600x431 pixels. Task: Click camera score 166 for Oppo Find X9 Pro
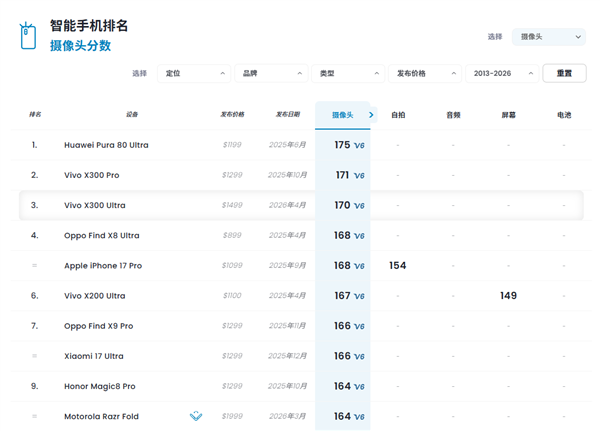coord(342,326)
